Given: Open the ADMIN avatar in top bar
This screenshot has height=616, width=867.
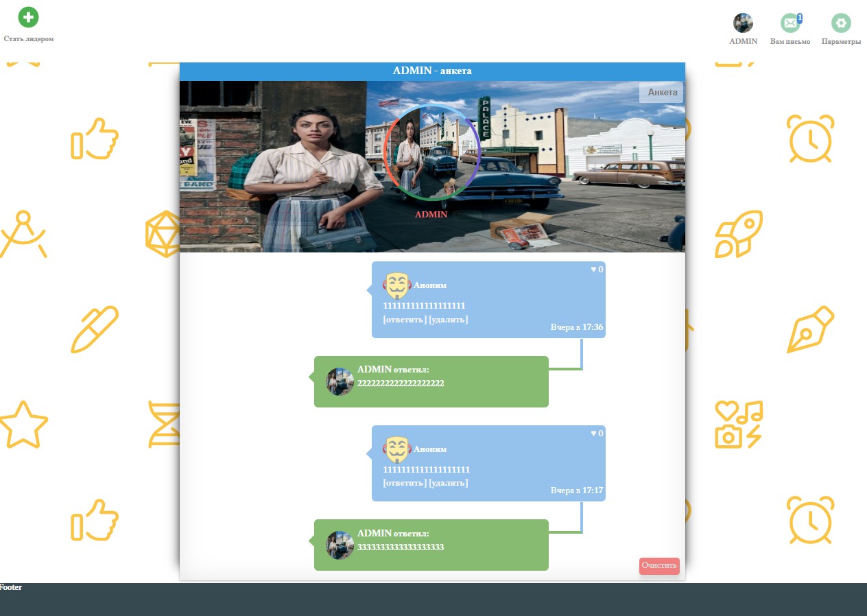Looking at the screenshot, I should coord(743,23).
